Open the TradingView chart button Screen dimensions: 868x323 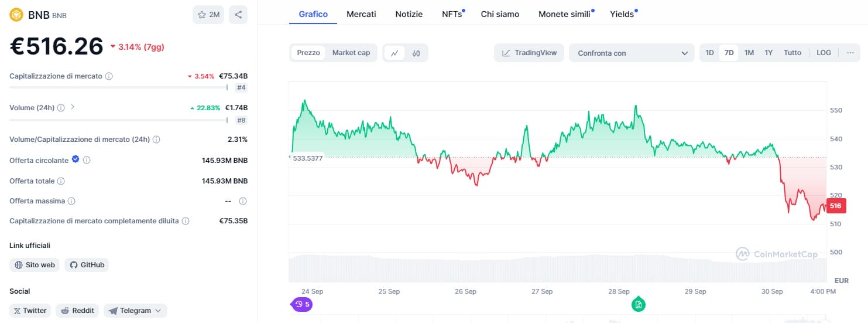[x=529, y=53]
